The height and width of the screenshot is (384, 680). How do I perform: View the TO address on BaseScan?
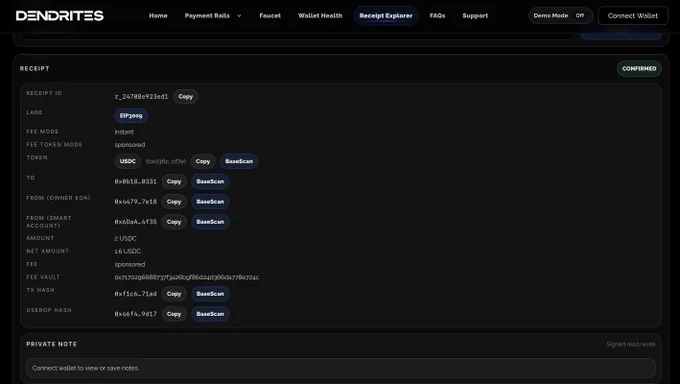[x=210, y=182]
